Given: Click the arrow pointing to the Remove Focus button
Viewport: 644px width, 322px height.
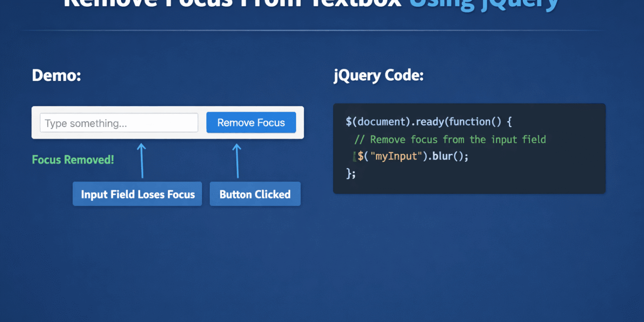Looking at the screenshot, I should pyautogui.click(x=237, y=159).
